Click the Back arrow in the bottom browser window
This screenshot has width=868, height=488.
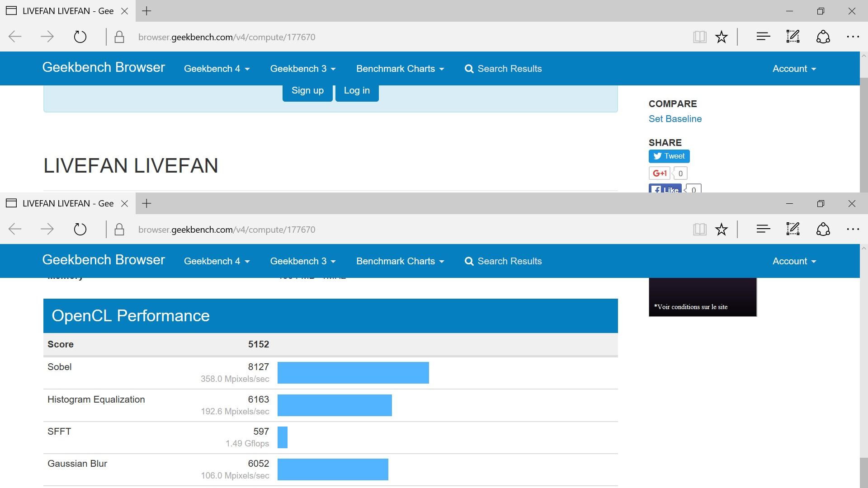tap(15, 229)
